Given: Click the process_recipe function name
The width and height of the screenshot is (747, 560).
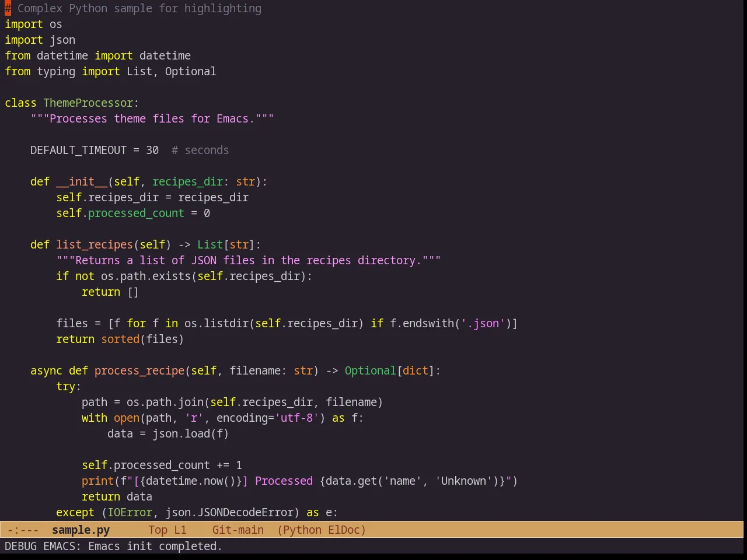Looking at the screenshot, I should (x=139, y=370).
